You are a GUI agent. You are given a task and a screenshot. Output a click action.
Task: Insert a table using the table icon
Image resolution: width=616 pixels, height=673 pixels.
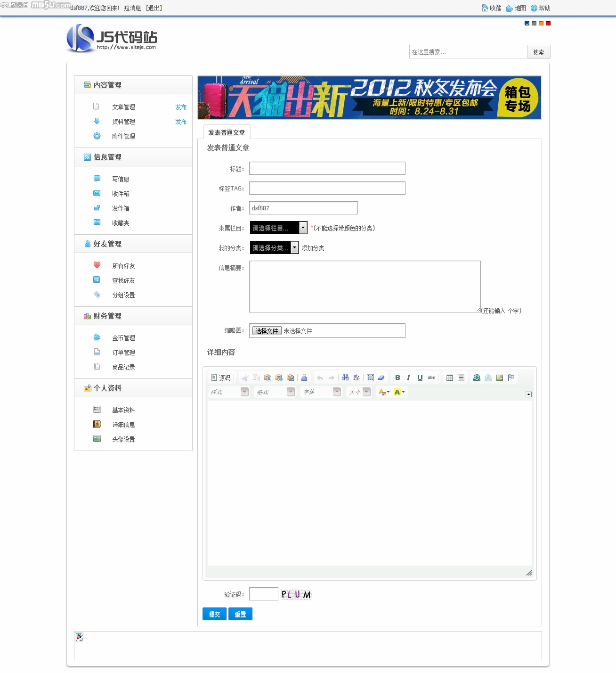(x=450, y=378)
